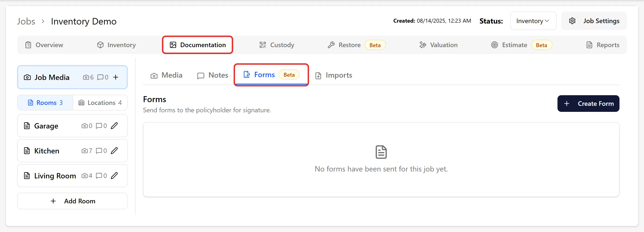Switch to the Media sub-tab
The width and height of the screenshot is (644, 232).
coord(166,75)
